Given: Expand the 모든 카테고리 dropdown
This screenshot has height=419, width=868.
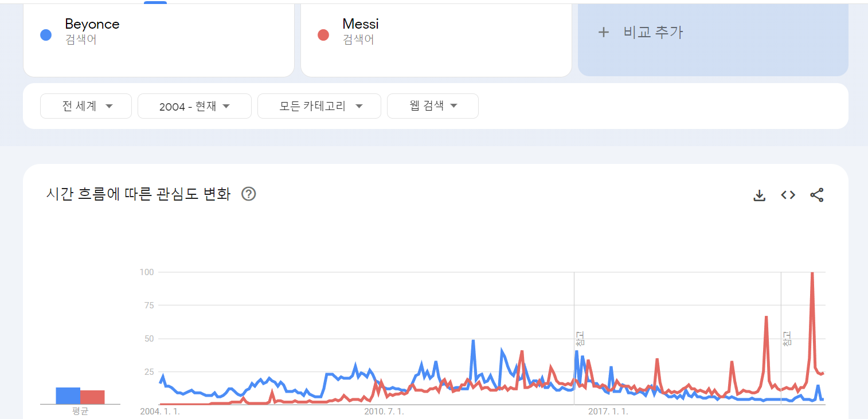Looking at the screenshot, I should coord(319,106).
